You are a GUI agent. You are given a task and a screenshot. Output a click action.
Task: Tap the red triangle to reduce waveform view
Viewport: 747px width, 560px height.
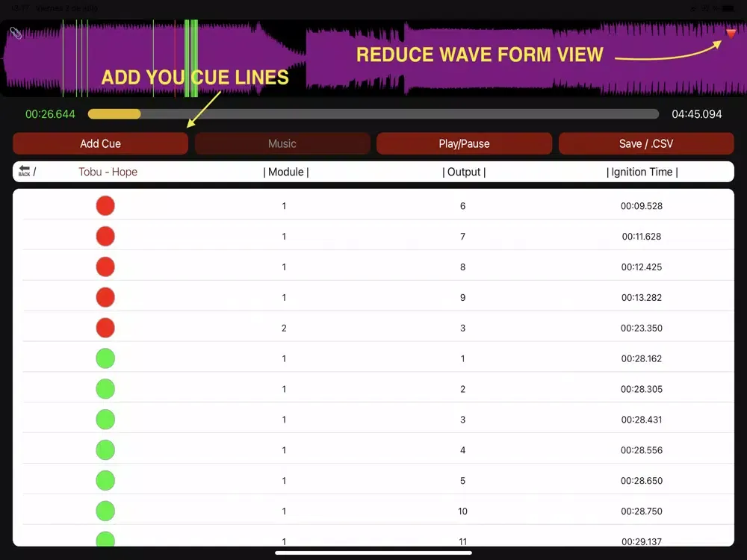click(x=731, y=34)
